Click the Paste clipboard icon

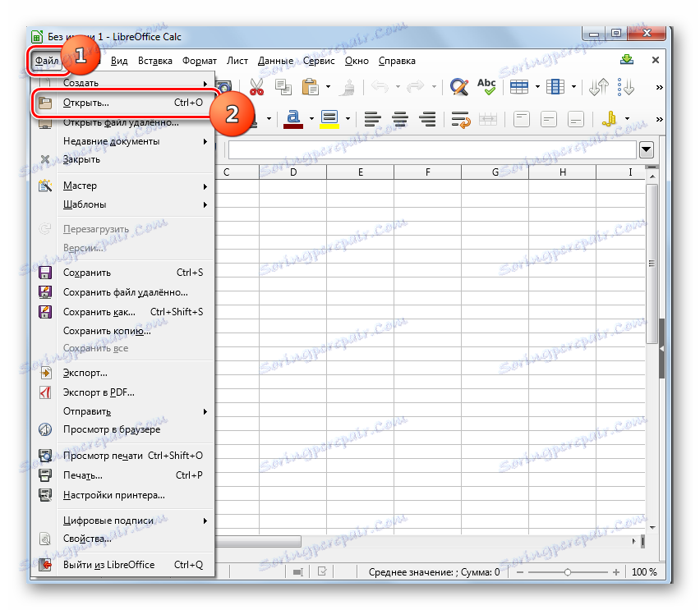click(x=311, y=87)
